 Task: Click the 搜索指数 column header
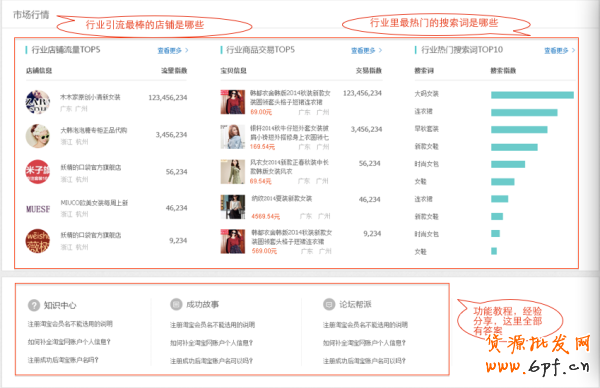504,71
